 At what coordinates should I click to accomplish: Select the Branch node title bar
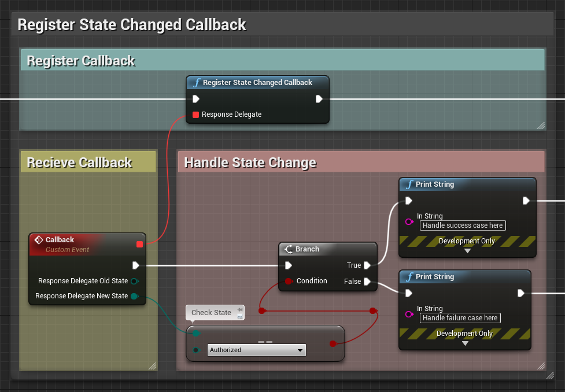[327, 249]
